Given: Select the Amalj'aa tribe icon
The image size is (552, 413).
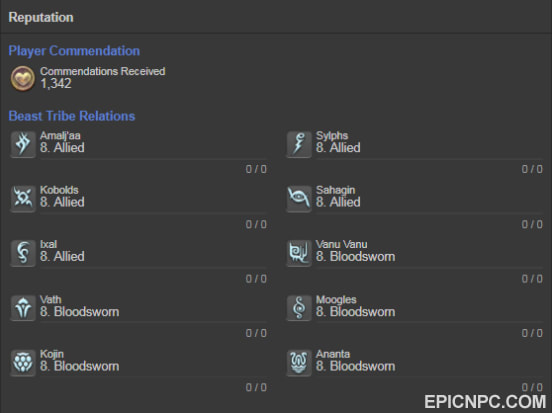Looking at the screenshot, I should (23, 144).
